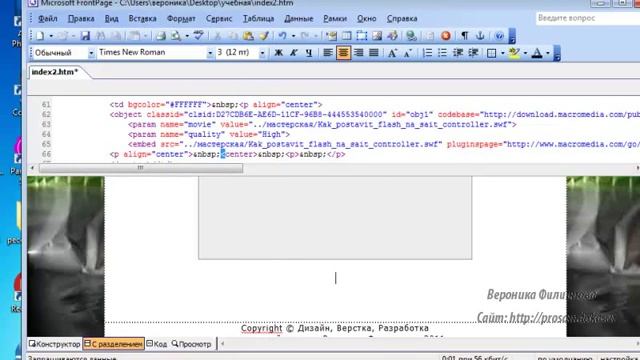Apply numbered list formatting
Viewport: 640px width, 360px height.
coord(427,53)
